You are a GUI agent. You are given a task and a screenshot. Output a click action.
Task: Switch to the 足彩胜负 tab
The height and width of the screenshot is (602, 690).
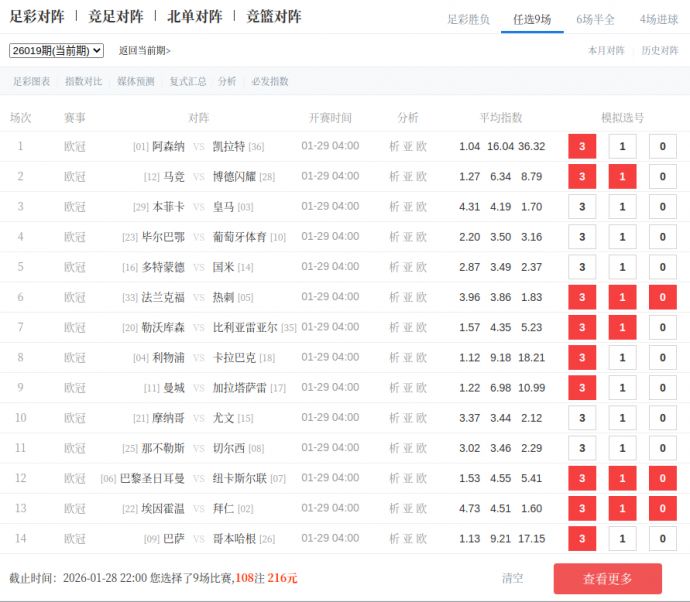point(468,19)
